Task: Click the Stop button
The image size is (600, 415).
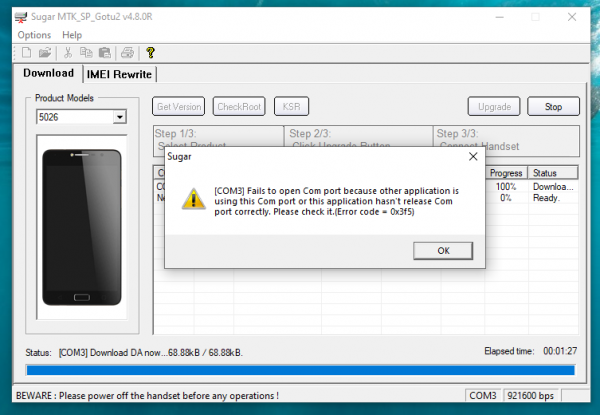Action: click(x=553, y=106)
